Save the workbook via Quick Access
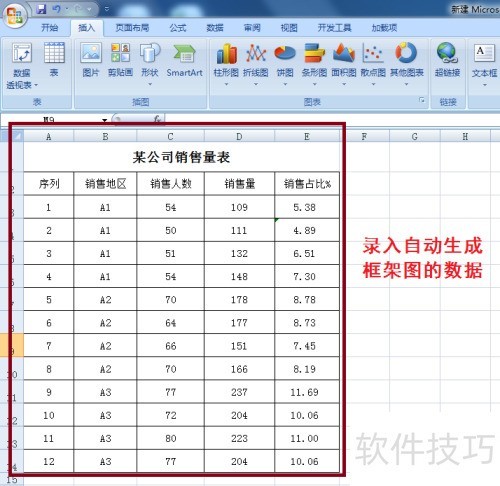 pyautogui.click(x=41, y=9)
